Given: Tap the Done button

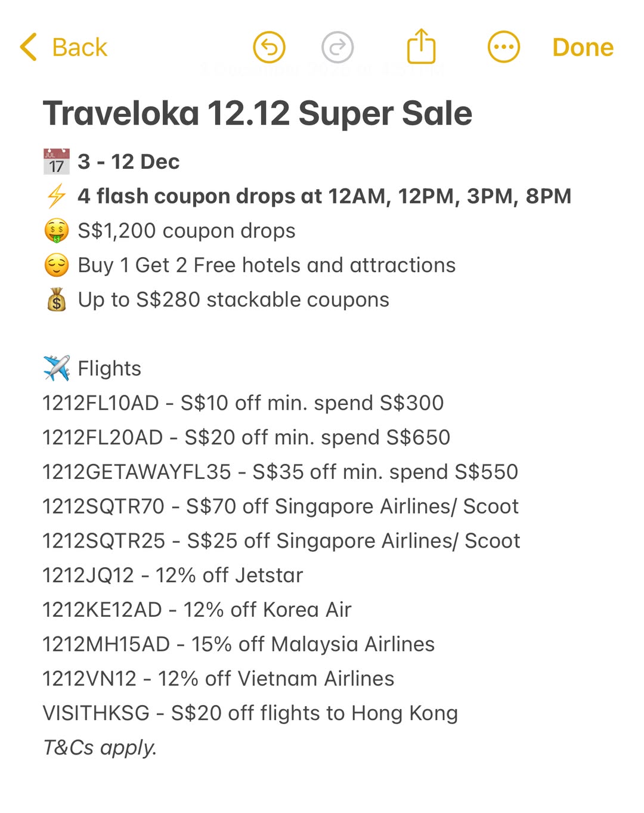Looking at the screenshot, I should (581, 47).
